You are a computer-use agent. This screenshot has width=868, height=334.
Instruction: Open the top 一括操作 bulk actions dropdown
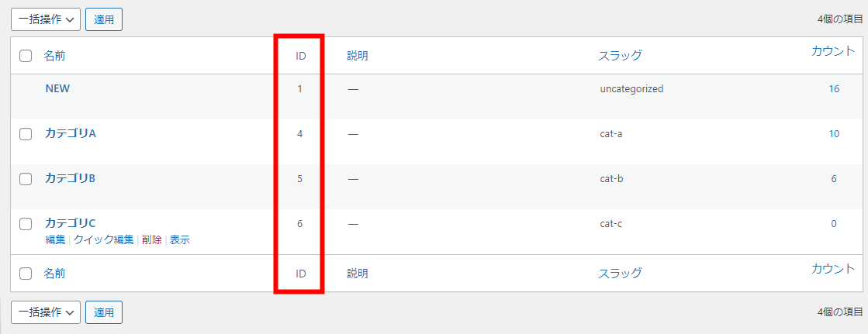tap(46, 19)
